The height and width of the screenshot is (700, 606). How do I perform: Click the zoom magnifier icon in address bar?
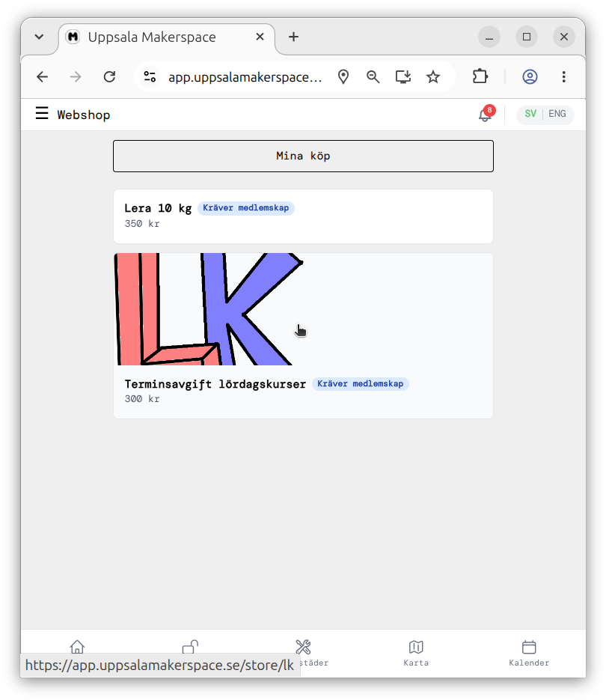(373, 77)
